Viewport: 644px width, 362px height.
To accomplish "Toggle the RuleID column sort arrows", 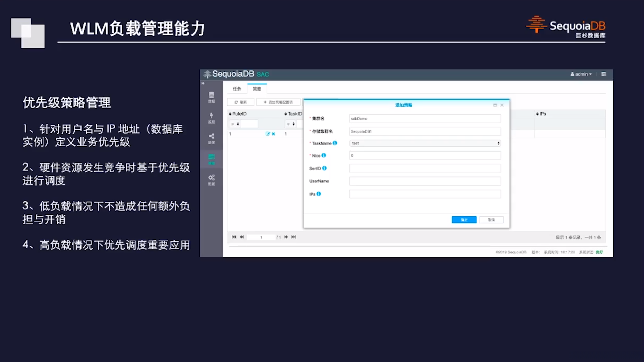I will pos(230,114).
